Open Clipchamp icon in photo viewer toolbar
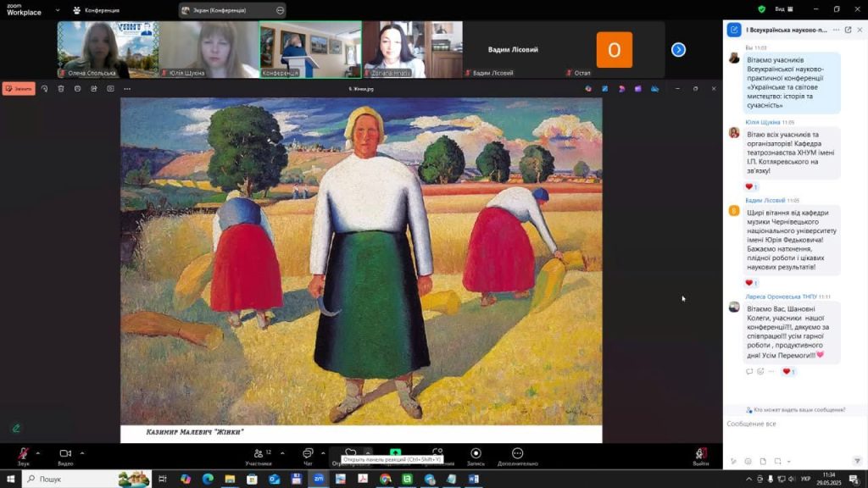Screen dimensions: 868x488 coord(638,88)
